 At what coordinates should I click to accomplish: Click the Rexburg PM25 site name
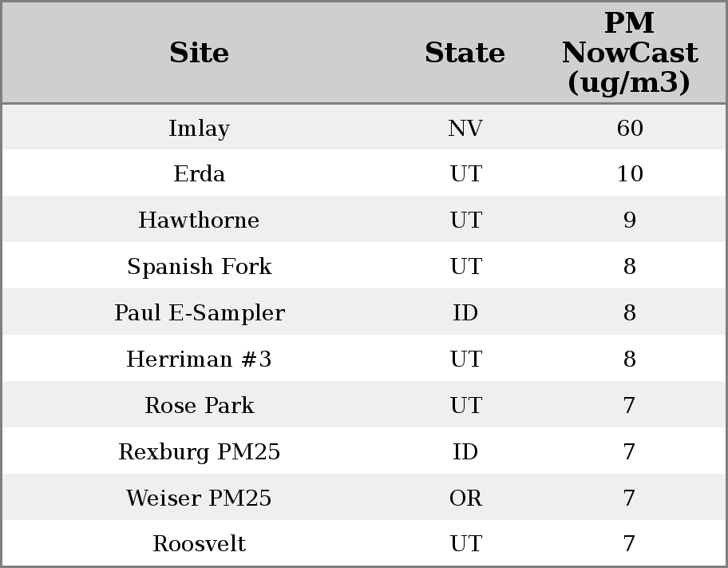199,452
